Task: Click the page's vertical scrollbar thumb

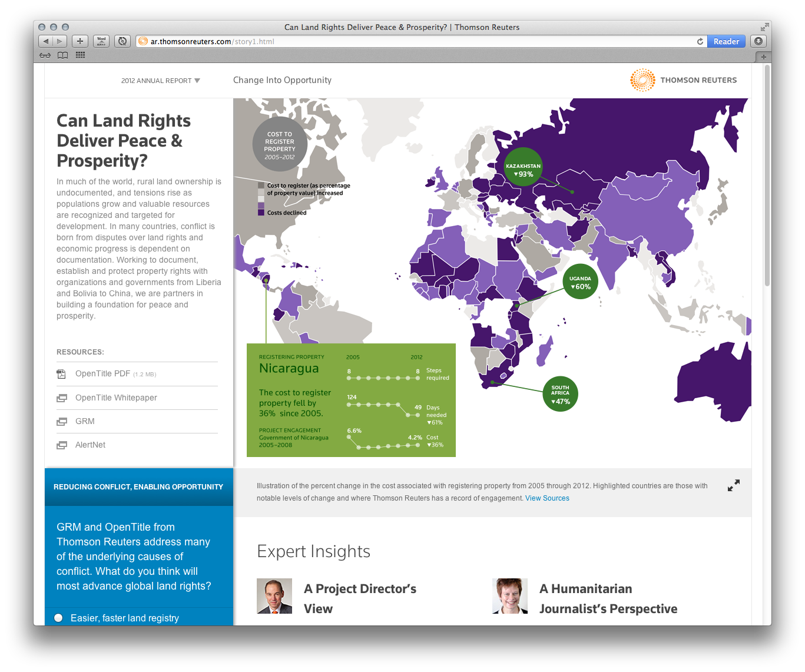Action: click(x=767, y=176)
